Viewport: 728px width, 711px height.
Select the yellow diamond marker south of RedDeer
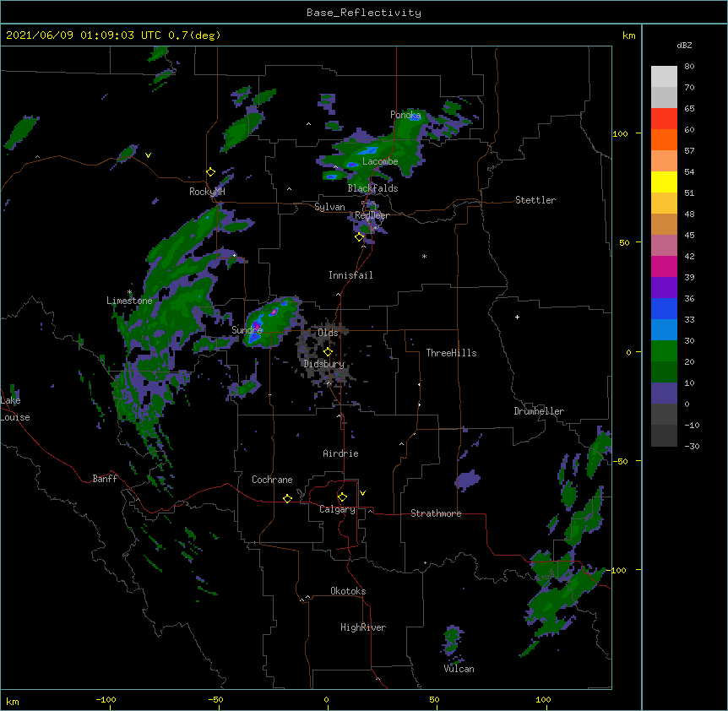359,237
